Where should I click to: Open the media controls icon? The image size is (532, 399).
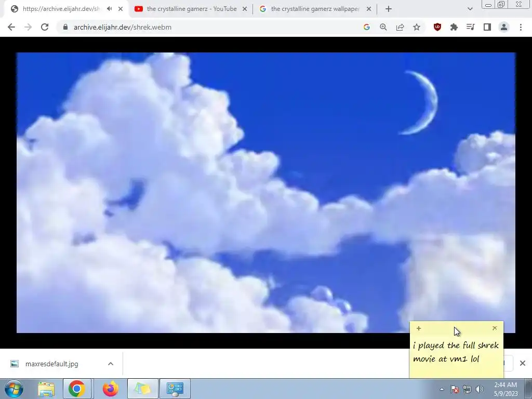point(471,27)
